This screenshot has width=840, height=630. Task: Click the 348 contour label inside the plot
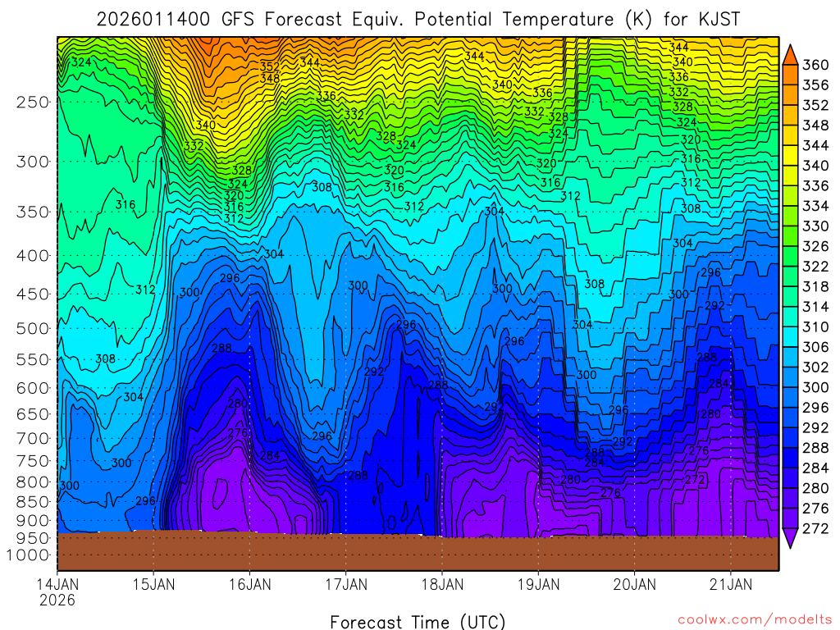click(270, 78)
